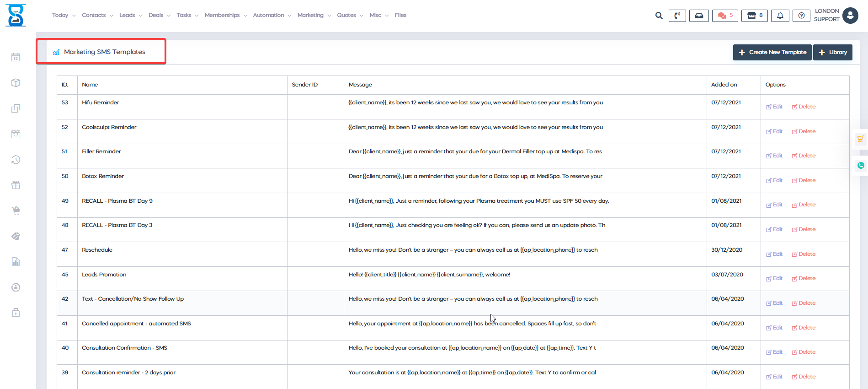This screenshot has height=389, width=868.
Task: Open the Files menu item
Action: point(400,15)
